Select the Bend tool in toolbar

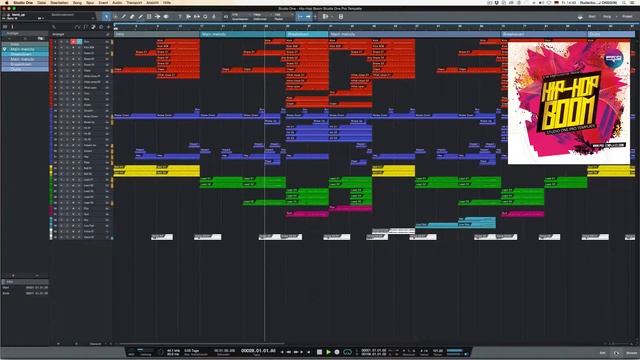(158, 17)
